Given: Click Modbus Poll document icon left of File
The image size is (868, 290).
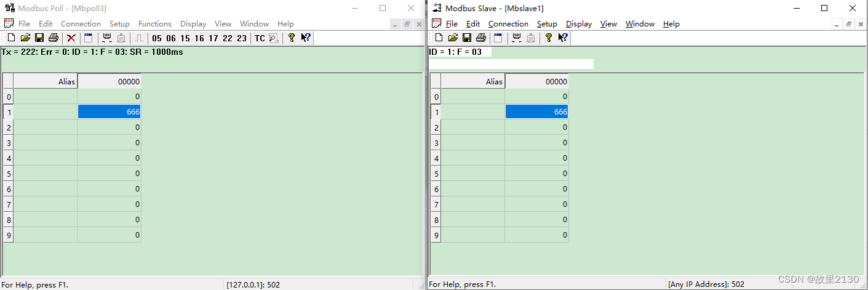Looking at the screenshot, I should click(9, 23).
